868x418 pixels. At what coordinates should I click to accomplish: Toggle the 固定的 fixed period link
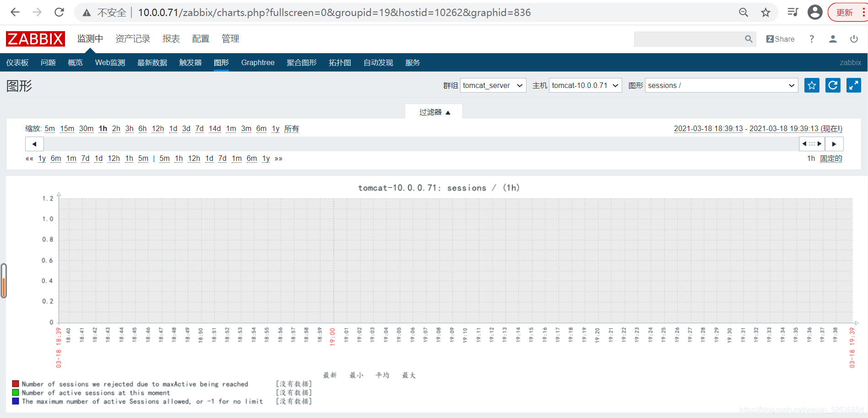tap(831, 159)
